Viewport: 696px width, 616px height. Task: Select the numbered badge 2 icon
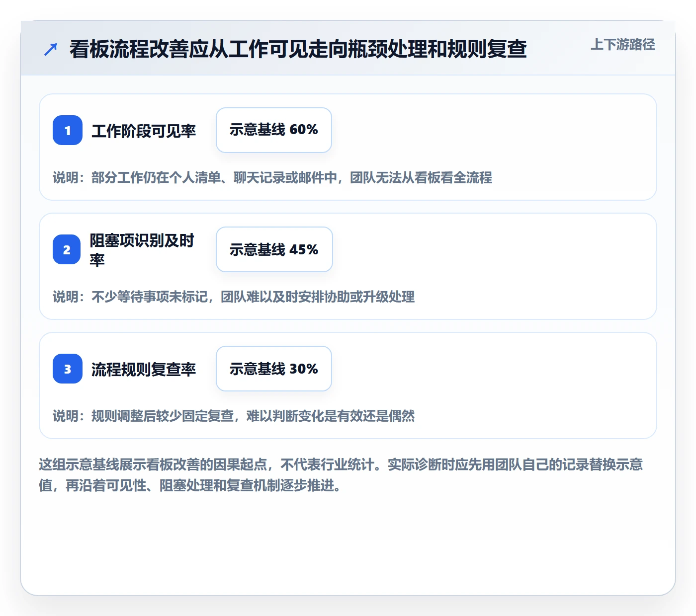(x=67, y=249)
